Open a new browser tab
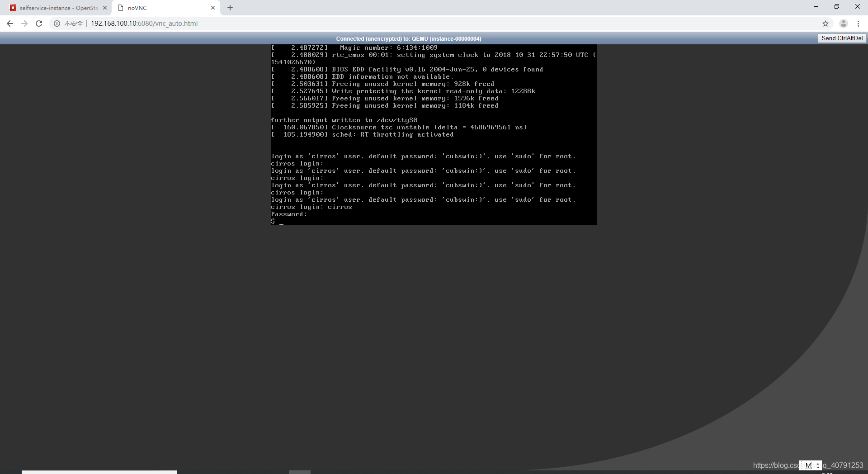 point(230,8)
